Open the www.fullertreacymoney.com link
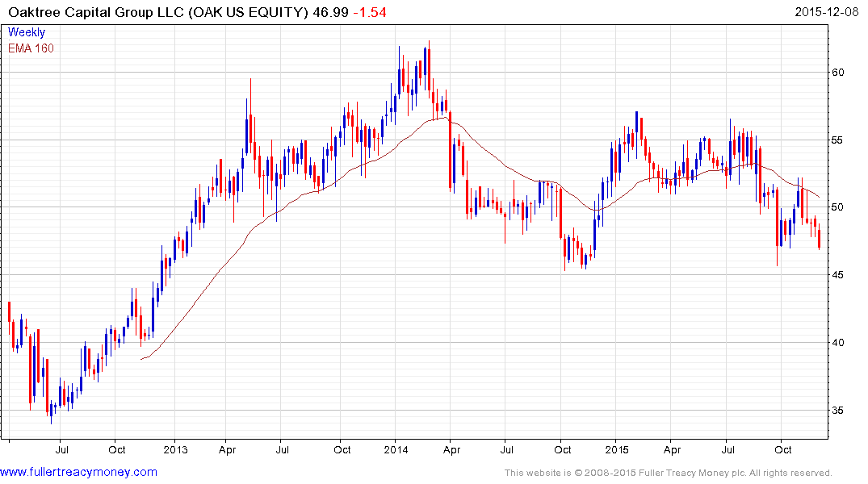 (x=78, y=473)
